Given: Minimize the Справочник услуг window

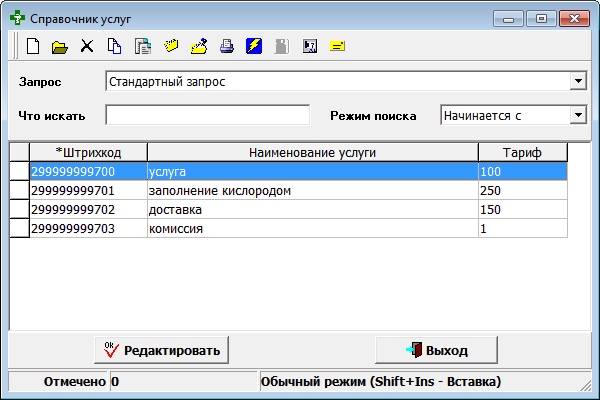Looking at the screenshot, I should pos(508,18).
